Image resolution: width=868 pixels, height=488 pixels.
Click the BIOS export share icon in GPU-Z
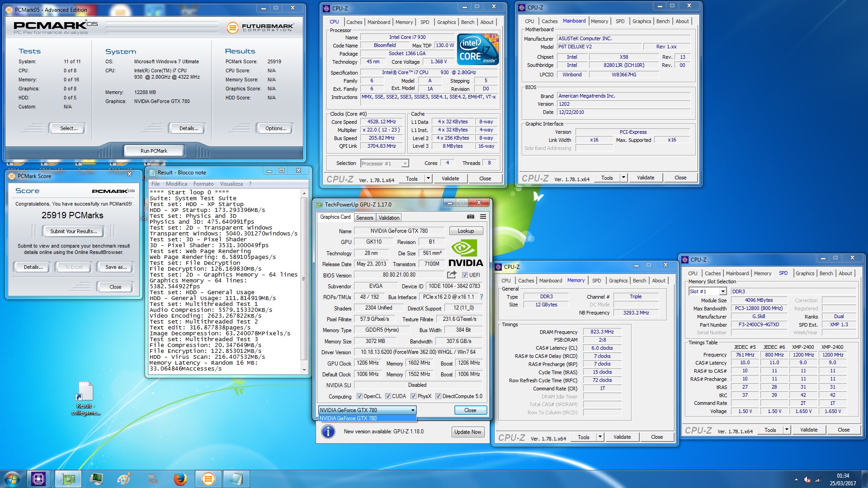pos(452,275)
